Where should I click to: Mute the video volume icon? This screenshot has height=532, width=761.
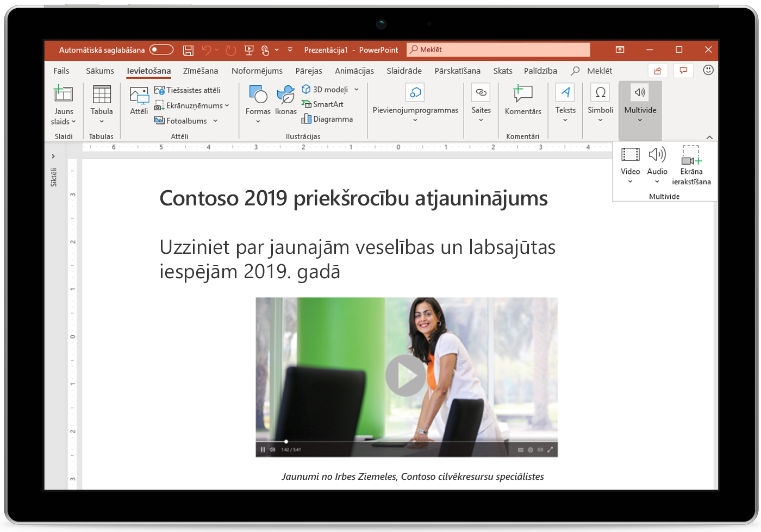pyautogui.click(x=272, y=449)
